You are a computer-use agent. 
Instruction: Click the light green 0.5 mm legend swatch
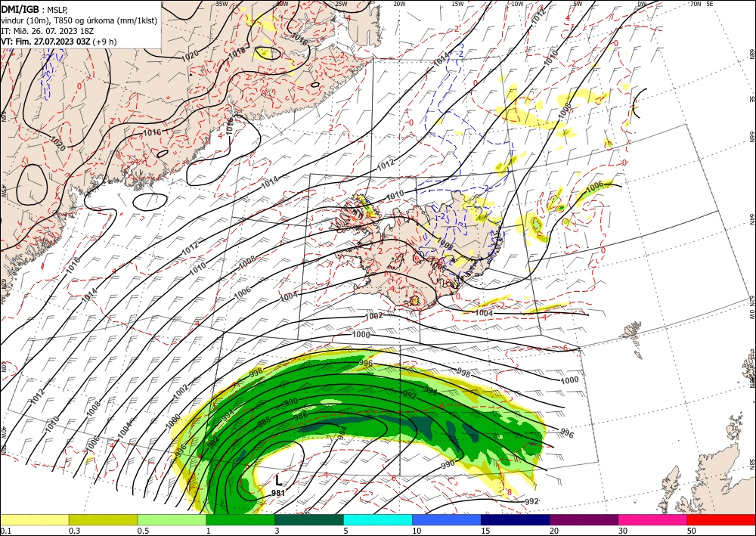coord(172,519)
